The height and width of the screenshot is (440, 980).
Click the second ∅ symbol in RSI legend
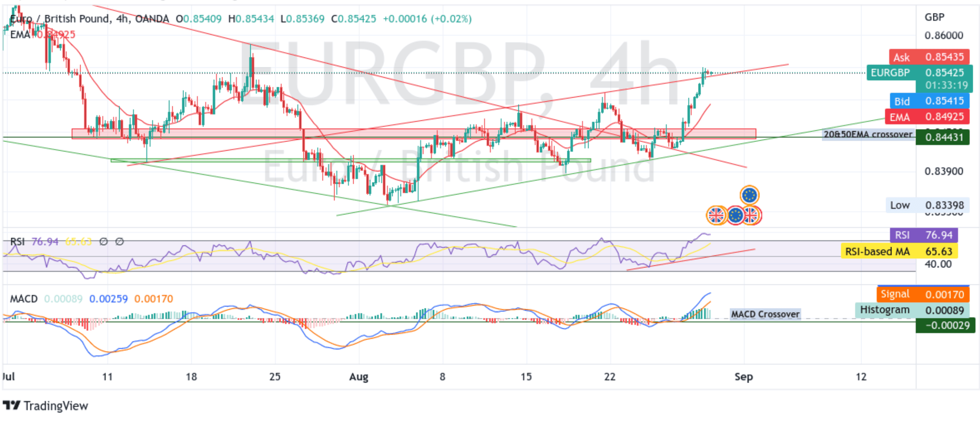pos(119,242)
